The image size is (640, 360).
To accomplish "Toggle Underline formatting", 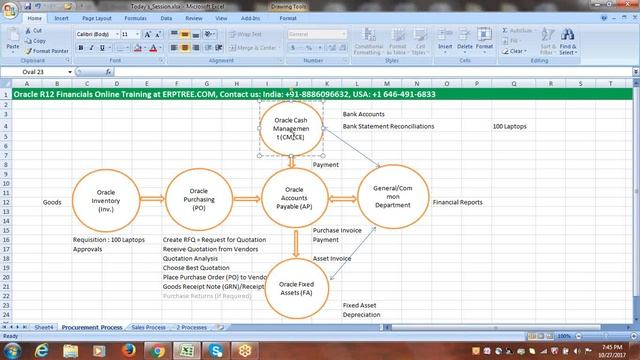I will (x=102, y=48).
